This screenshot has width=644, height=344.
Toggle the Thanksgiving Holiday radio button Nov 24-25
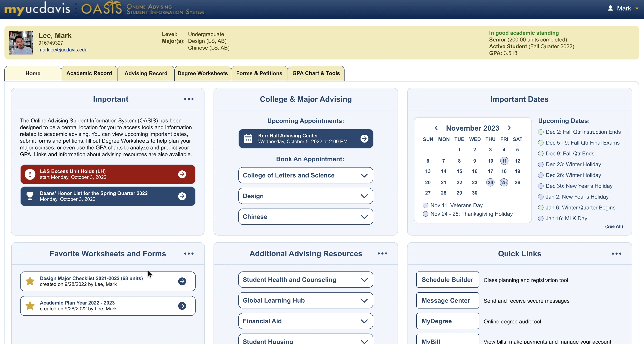(x=425, y=214)
